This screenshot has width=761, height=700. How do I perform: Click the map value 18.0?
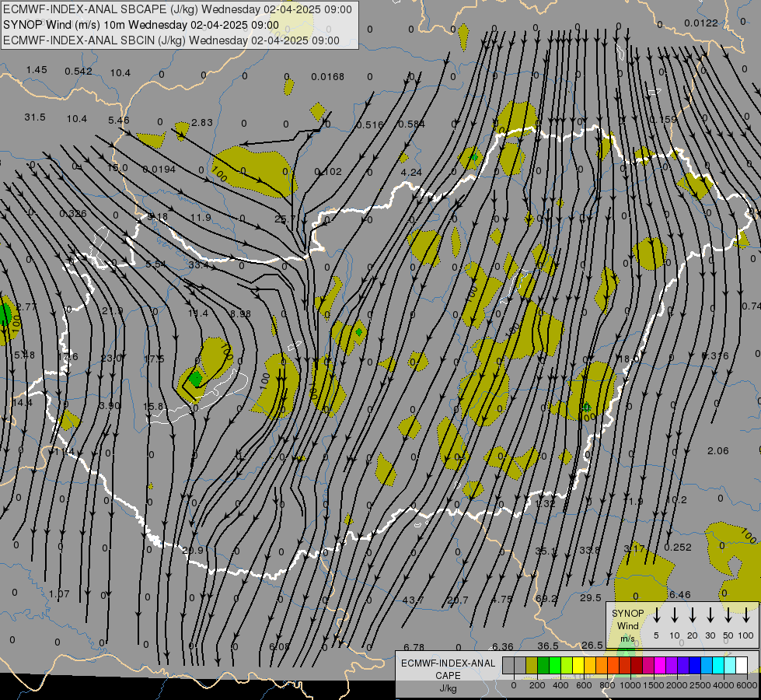[x=627, y=359]
